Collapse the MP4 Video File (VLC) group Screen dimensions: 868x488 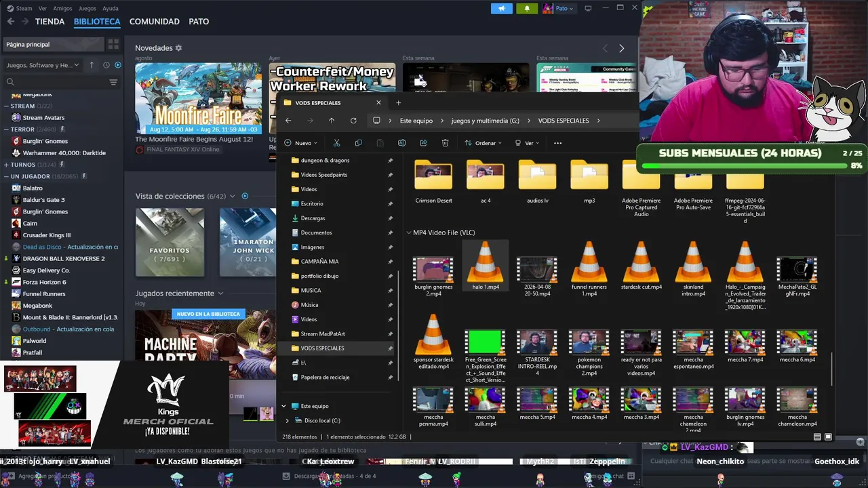pos(408,232)
